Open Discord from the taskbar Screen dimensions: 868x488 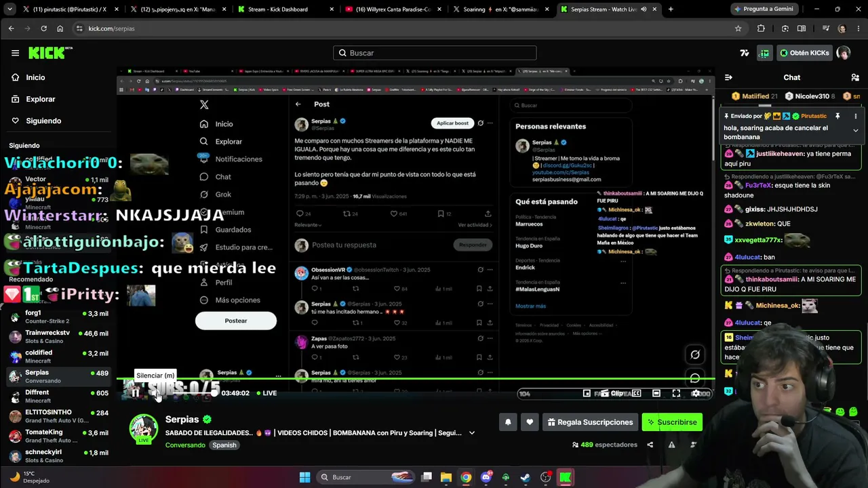[x=486, y=477]
